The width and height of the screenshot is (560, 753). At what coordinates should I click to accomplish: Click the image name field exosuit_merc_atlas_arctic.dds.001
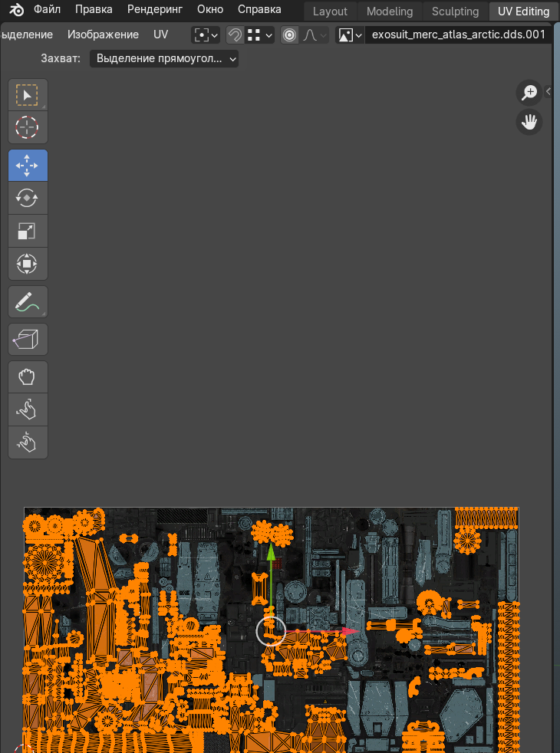click(458, 35)
